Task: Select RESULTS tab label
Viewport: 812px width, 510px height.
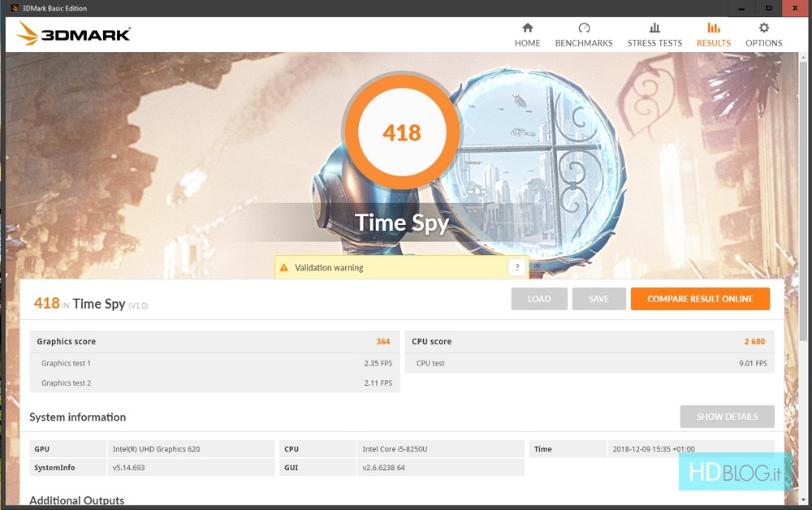Action: [x=714, y=43]
